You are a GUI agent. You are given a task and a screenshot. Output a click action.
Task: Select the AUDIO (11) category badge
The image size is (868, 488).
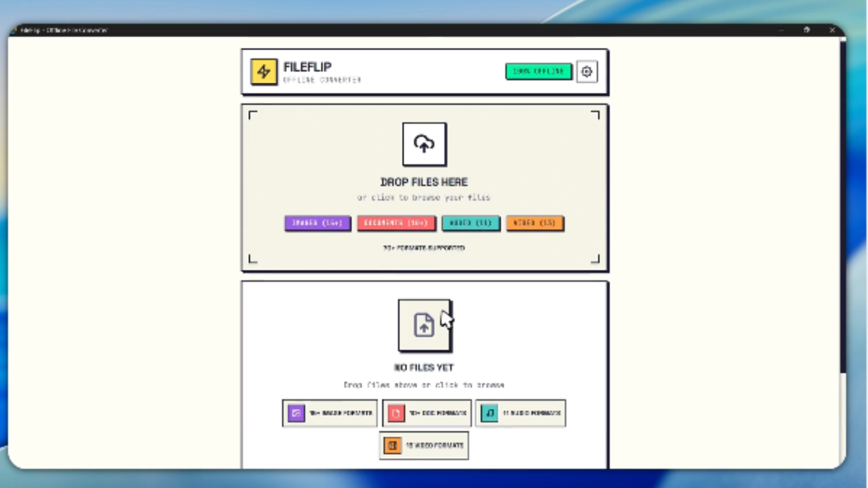(470, 223)
